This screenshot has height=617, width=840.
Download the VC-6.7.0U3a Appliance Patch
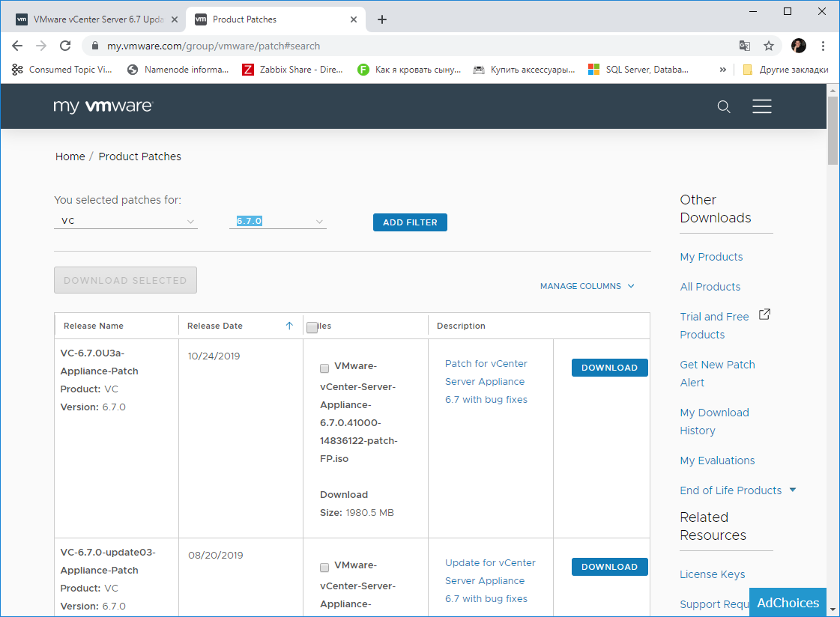click(x=610, y=368)
